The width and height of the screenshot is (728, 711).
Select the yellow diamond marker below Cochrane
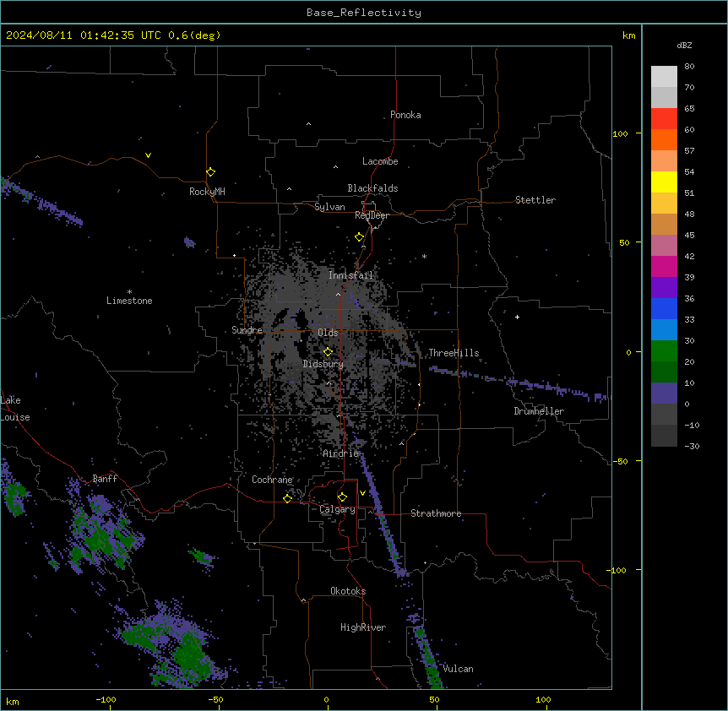pyautogui.click(x=288, y=498)
